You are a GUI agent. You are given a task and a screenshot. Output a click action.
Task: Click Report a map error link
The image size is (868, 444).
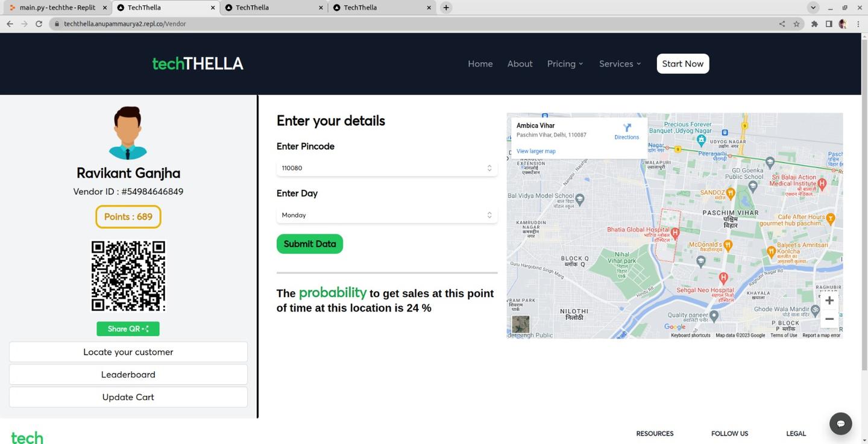click(821, 336)
